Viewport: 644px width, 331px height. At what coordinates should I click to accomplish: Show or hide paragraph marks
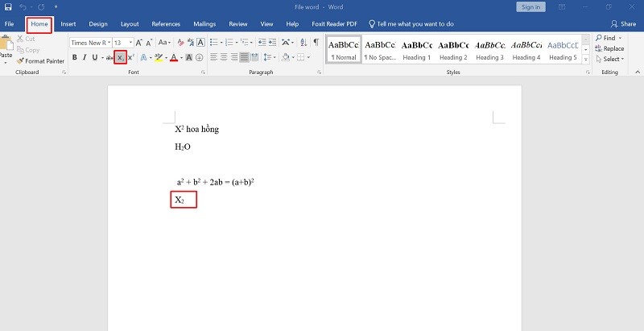coord(316,43)
